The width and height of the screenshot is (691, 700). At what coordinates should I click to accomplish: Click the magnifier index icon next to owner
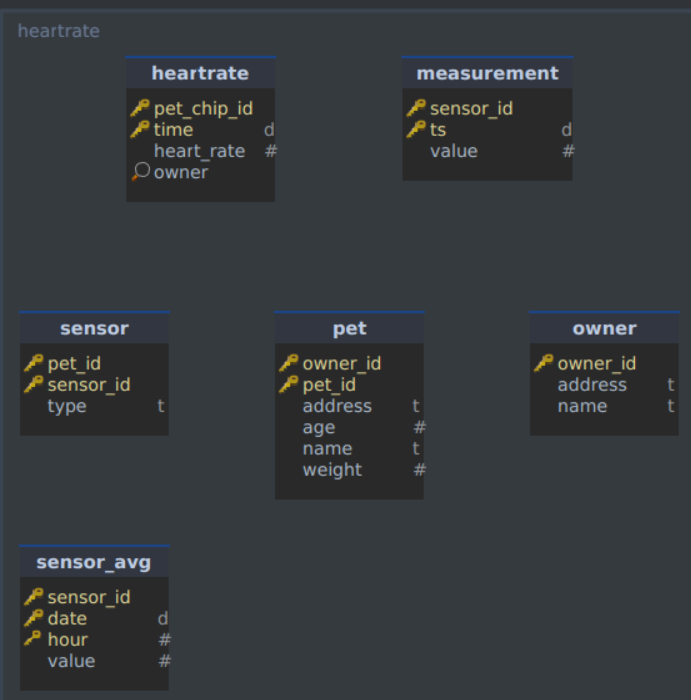pos(141,172)
